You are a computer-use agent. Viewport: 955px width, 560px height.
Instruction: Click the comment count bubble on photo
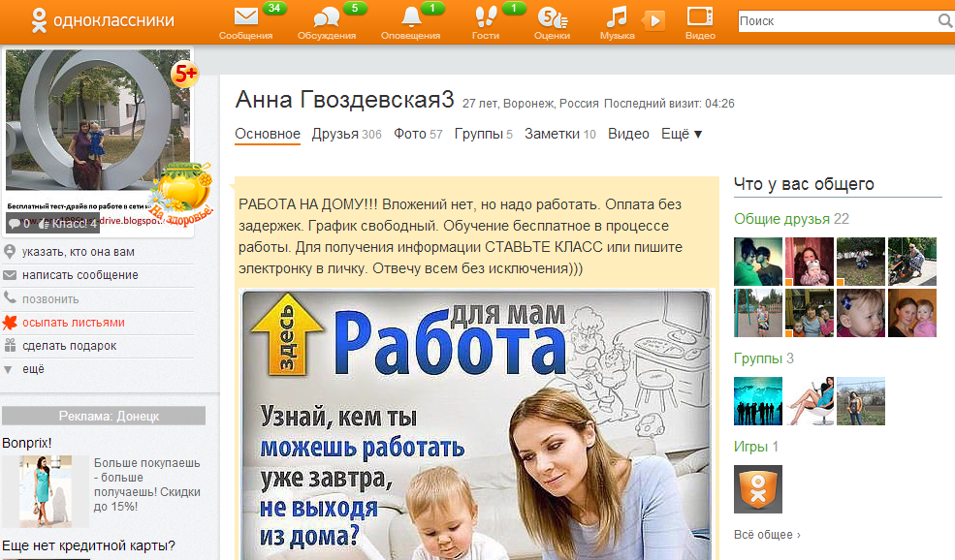19,224
